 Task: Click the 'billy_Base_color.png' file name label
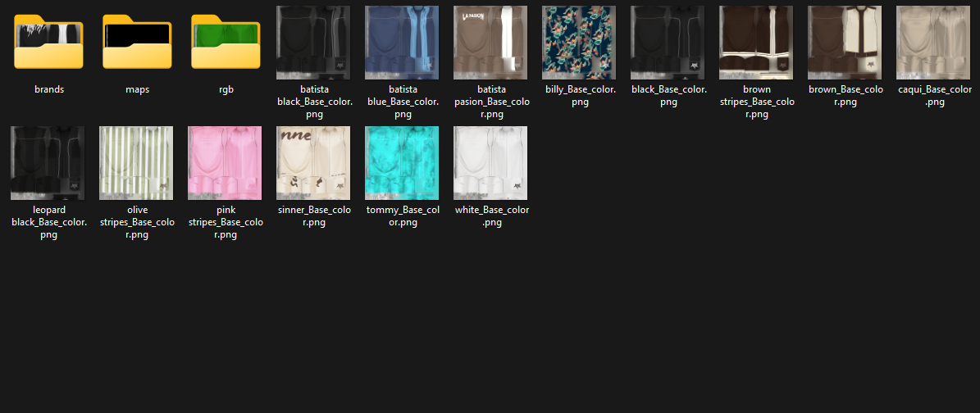[579, 96]
